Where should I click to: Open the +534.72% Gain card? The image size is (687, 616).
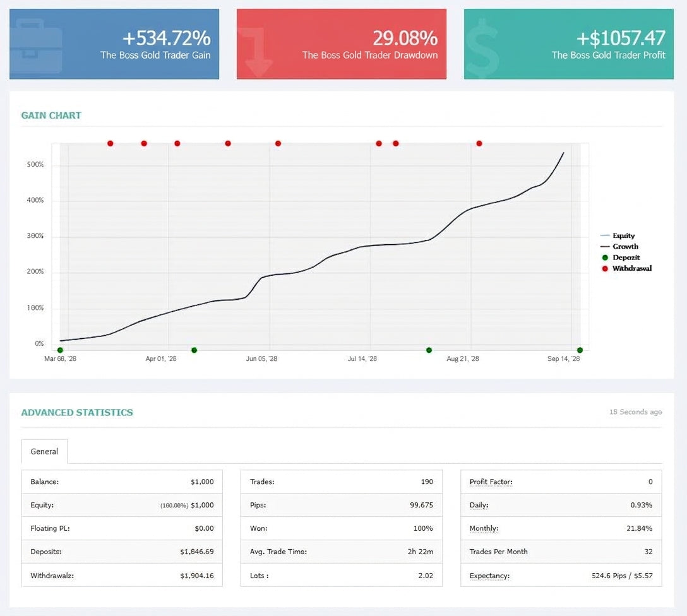click(x=114, y=44)
